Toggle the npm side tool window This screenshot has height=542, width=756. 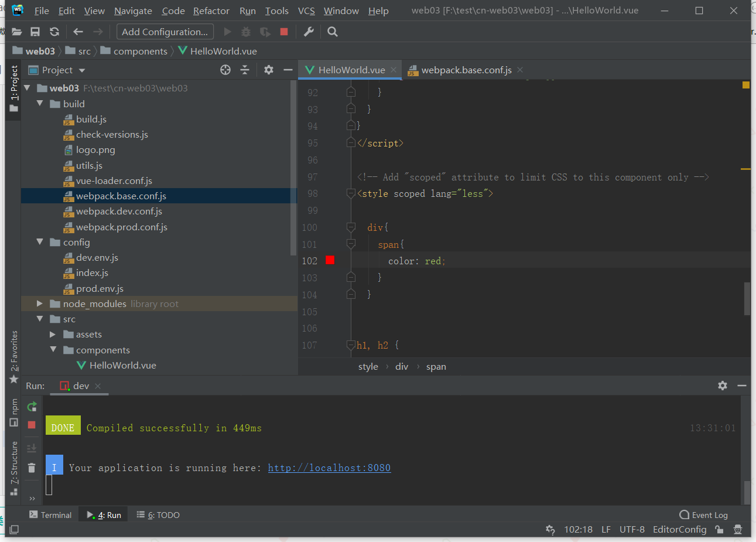tap(14, 412)
